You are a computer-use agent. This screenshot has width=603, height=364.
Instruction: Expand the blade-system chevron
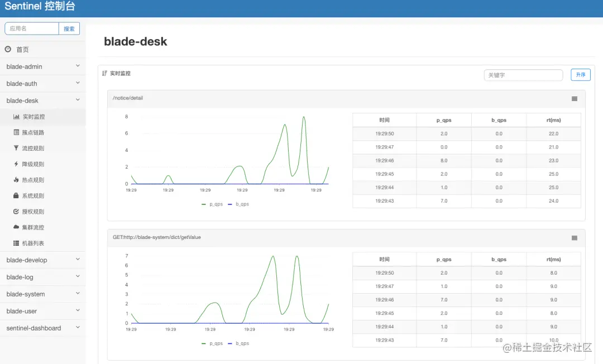coord(78,293)
